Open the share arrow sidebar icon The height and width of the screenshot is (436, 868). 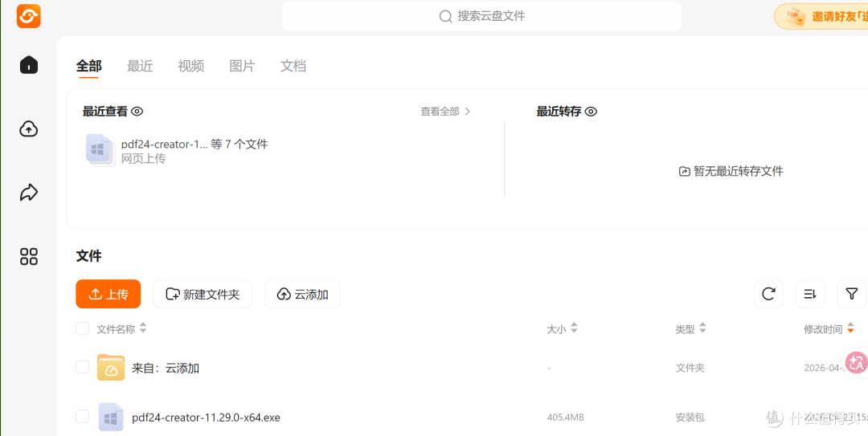tap(29, 193)
